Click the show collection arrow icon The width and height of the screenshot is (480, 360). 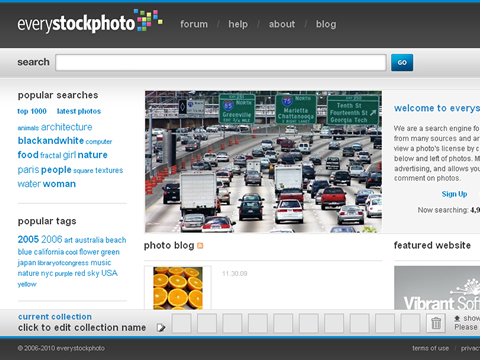point(457,318)
